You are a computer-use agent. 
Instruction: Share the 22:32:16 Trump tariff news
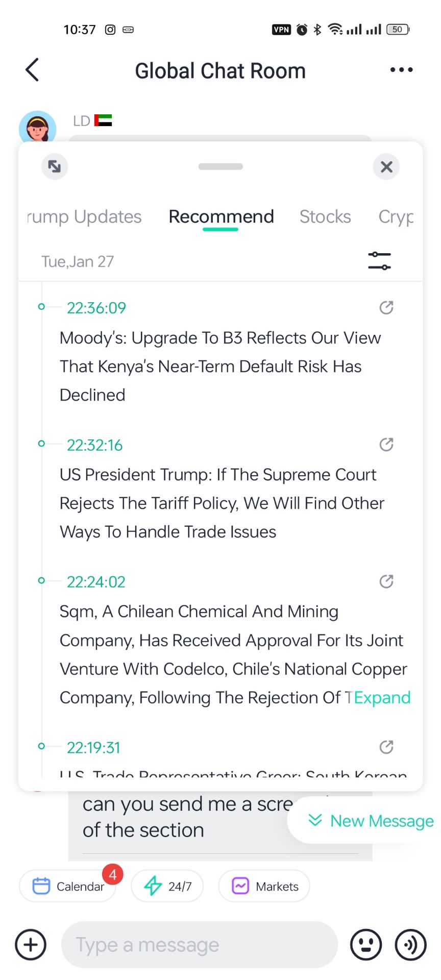[386, 445]
